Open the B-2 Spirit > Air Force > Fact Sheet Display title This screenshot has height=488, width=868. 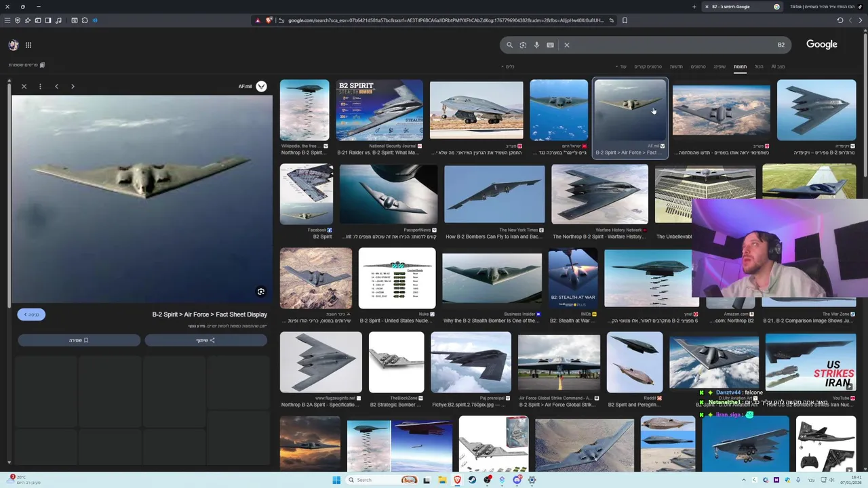[210, 314]
